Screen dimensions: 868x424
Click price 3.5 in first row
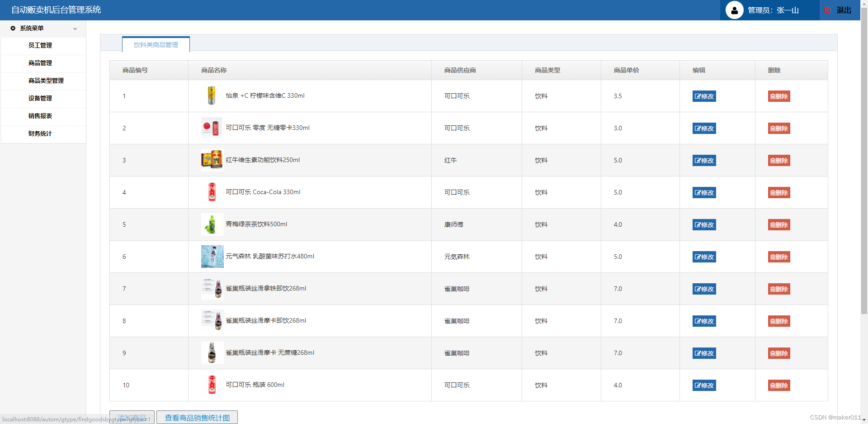618,96
